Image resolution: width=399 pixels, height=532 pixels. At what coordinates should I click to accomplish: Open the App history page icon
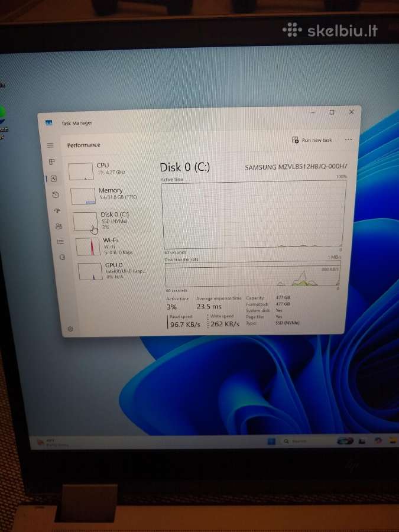pos(56,194)
